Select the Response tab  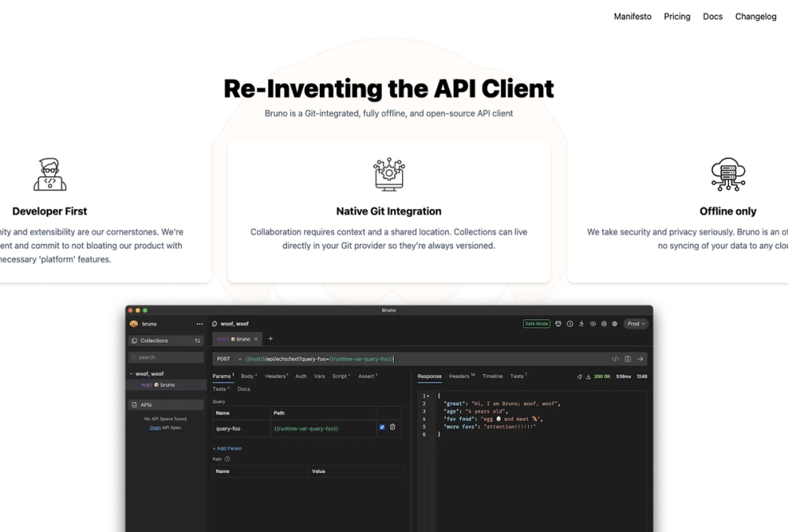pos(429,376)
